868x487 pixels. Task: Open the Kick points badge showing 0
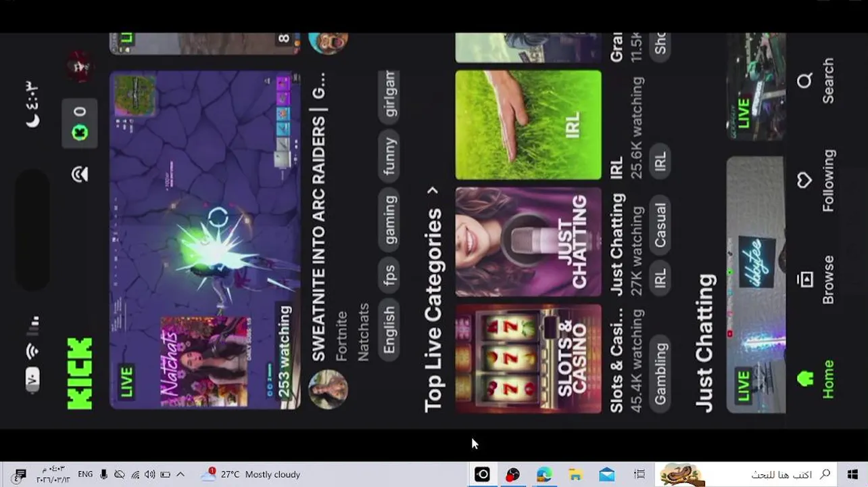[80, 124]
